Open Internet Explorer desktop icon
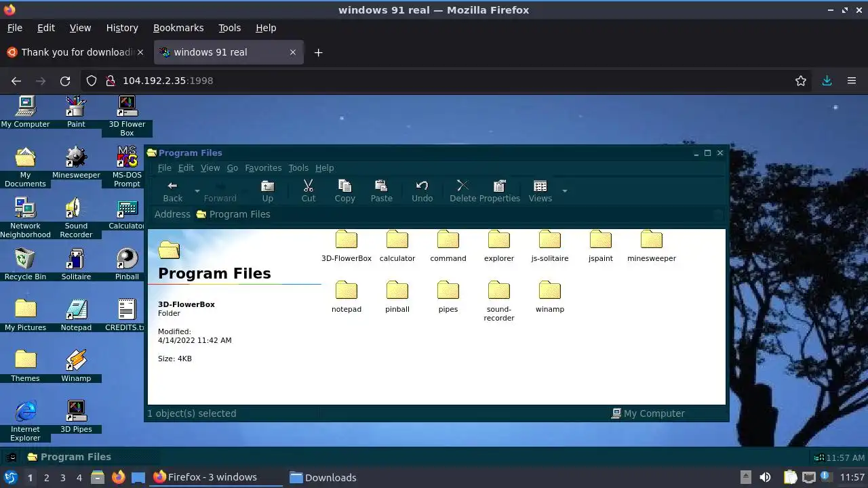 coord(25,421)
